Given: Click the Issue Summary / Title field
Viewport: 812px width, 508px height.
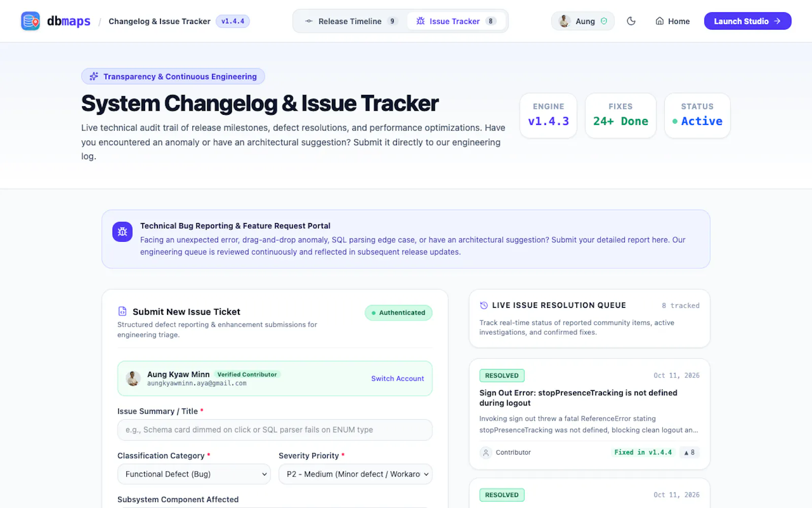Looking at the screenshot, I should click(275, 430).
